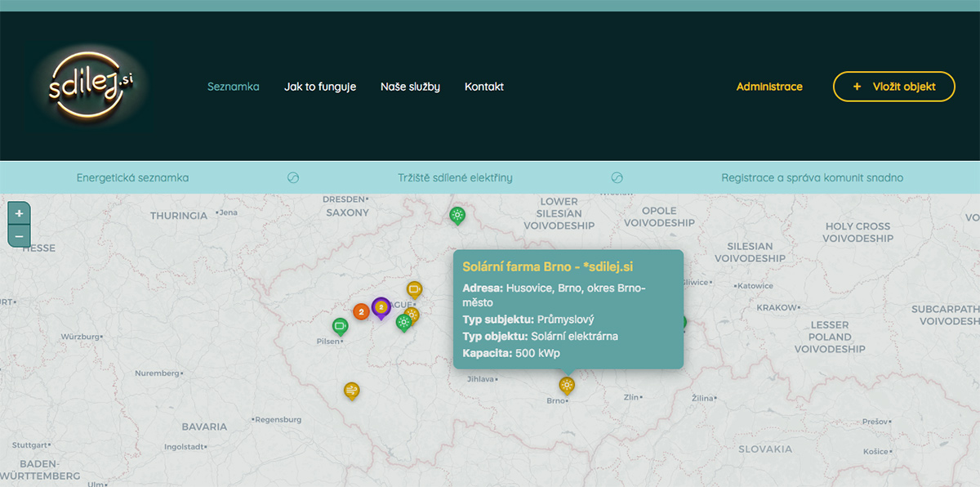The image size is (980, 487).
Task: Open the Administrace link
Action: click(769, 87)
